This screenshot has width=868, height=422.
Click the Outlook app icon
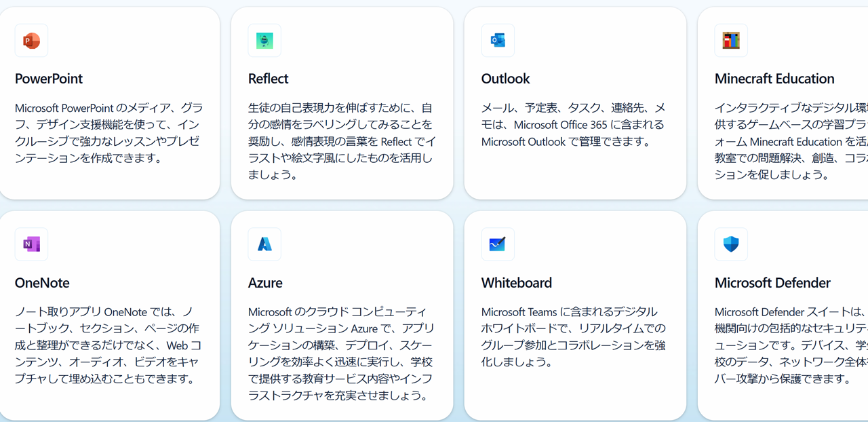[498, 41]
